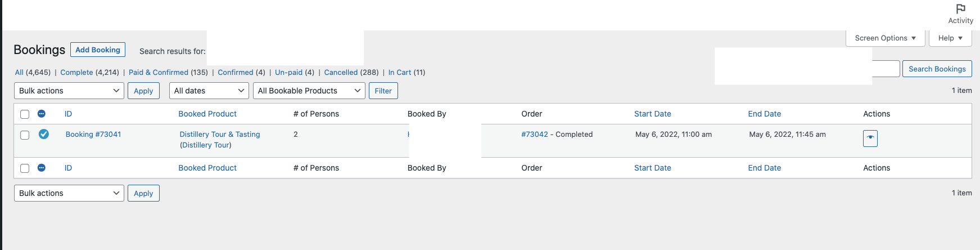Click the header status column icon

(42, 114)
